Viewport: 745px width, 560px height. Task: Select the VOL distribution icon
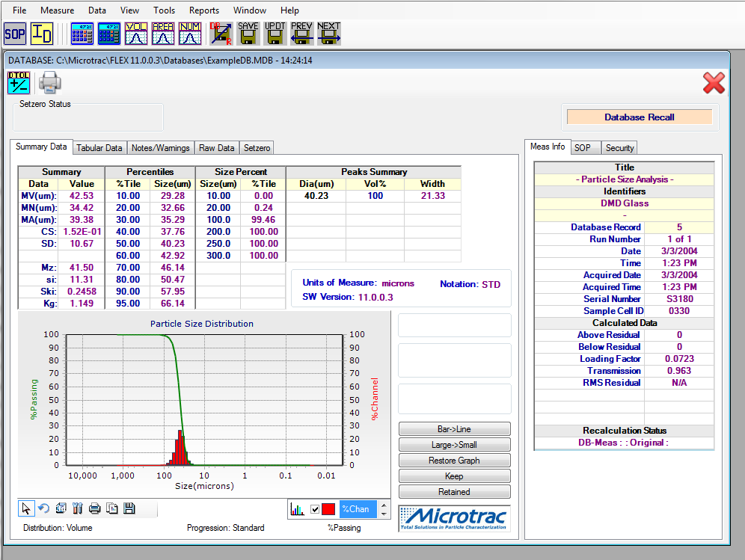(x=136, y=34)
